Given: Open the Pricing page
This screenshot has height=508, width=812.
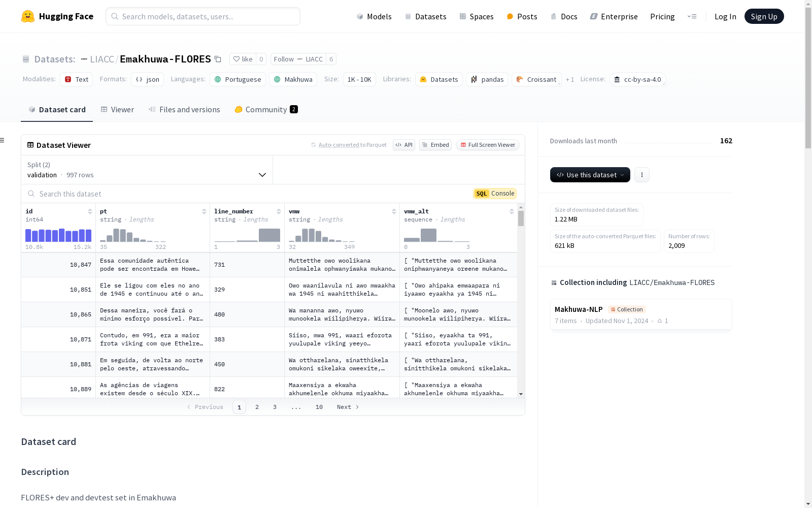Looking at the screenshot, I should click(x=662, y=16).
